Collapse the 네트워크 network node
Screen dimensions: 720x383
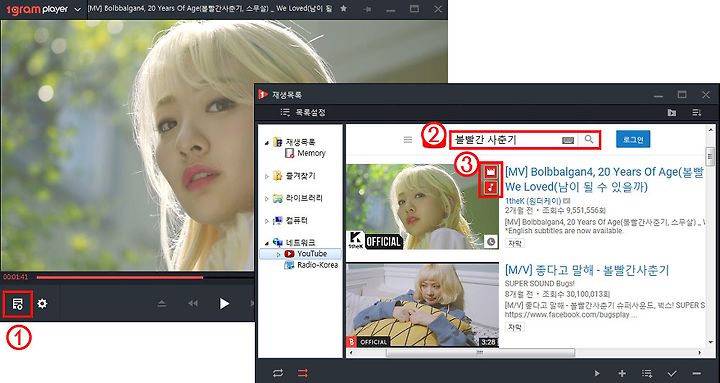(267, 242)
